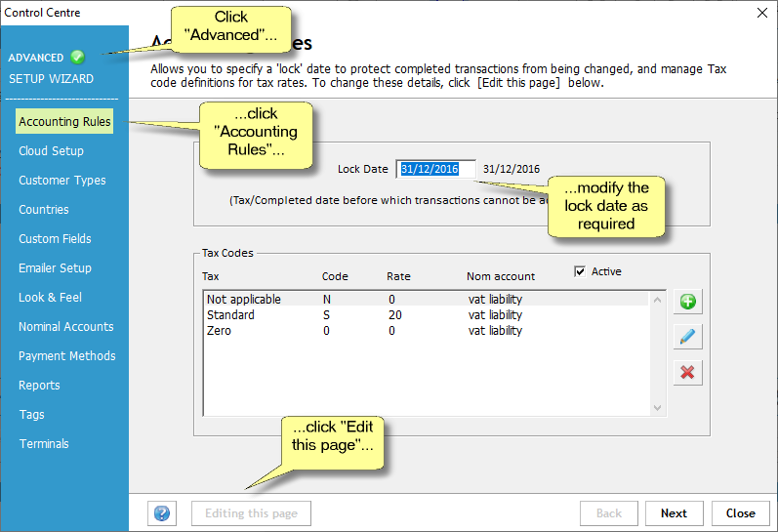This screenshot has height=532, width=778.
Task: Select Cloud Setup from the sidebar
Action: tap(51, 151)
